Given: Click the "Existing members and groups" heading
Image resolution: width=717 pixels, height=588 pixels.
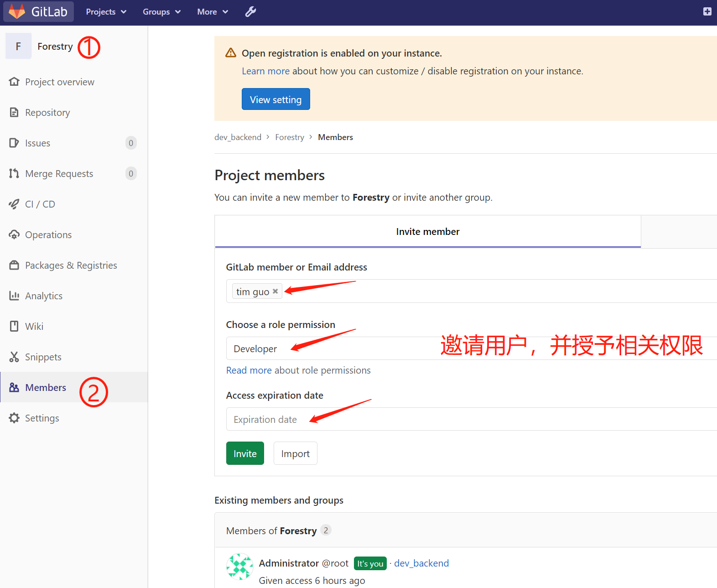Looking at the screenshot, I should (x=279, y=500).
